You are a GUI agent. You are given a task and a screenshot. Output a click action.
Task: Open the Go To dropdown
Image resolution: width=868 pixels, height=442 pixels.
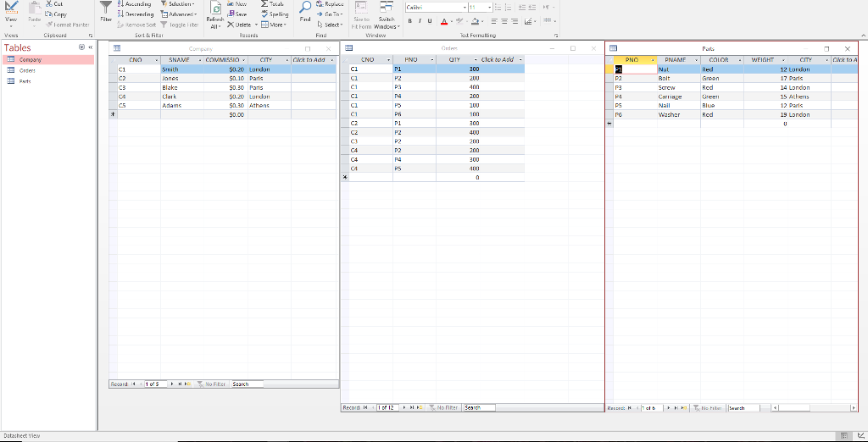[x=330, y=14]
